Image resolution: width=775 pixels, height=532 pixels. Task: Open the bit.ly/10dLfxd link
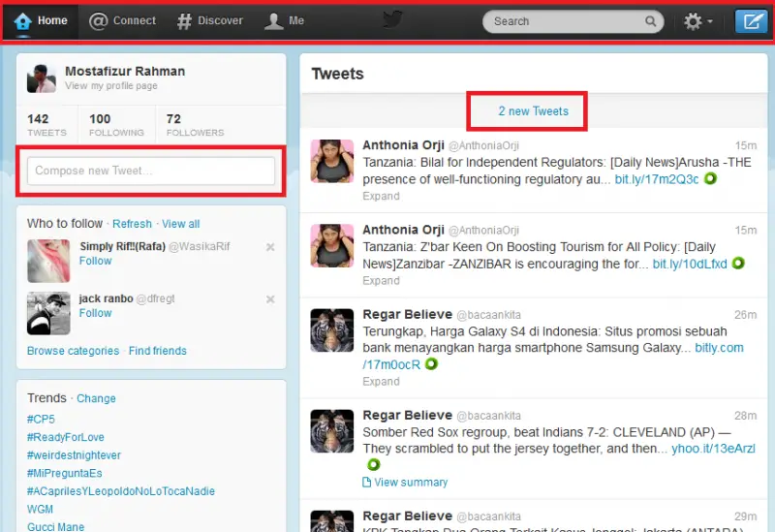coord(690,264)
